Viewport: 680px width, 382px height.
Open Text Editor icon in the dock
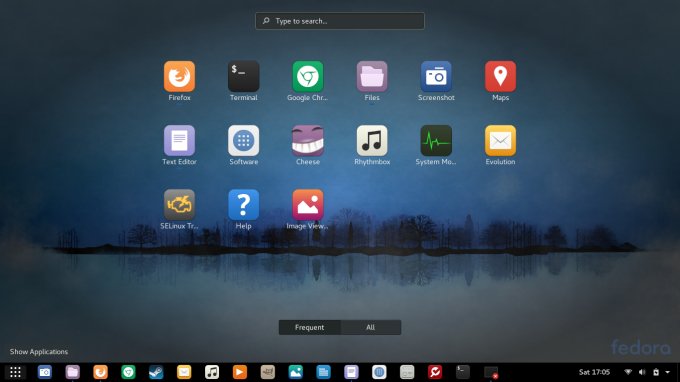(x=351, y=372)
